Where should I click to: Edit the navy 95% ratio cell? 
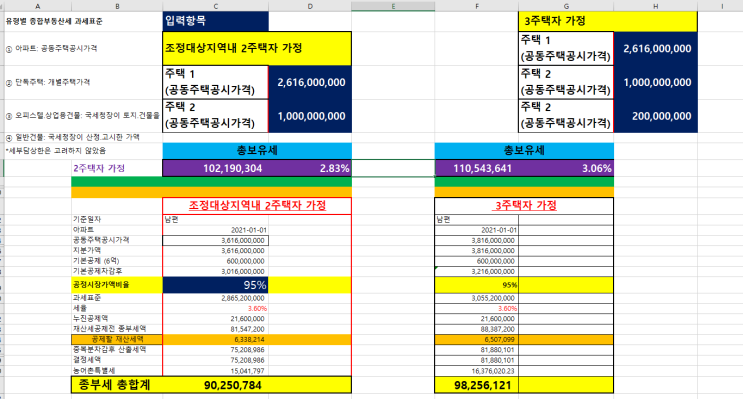(216, 285)
